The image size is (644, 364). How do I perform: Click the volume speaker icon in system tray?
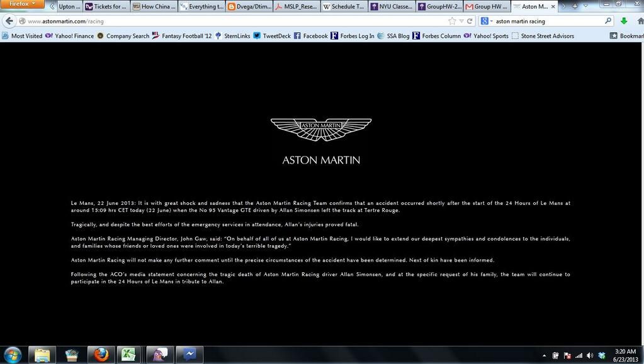click(590, 355)
